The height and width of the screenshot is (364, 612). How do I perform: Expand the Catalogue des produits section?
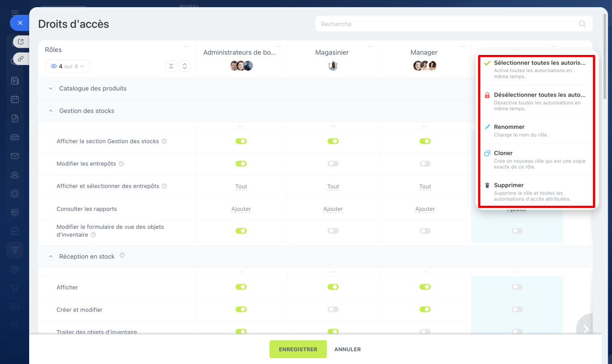pyautogui.click(x=51, y=88)
